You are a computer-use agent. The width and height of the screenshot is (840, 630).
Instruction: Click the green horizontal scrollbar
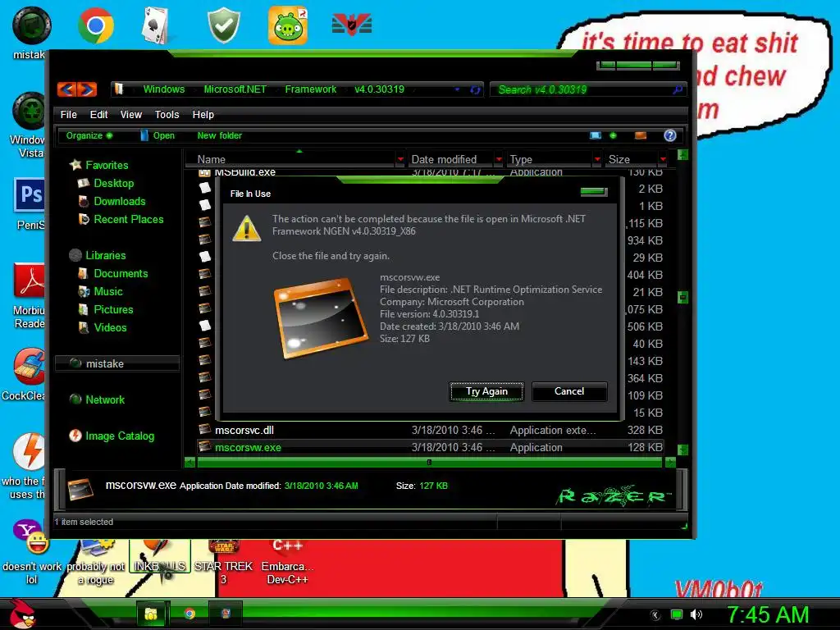[x=429, y=463]
